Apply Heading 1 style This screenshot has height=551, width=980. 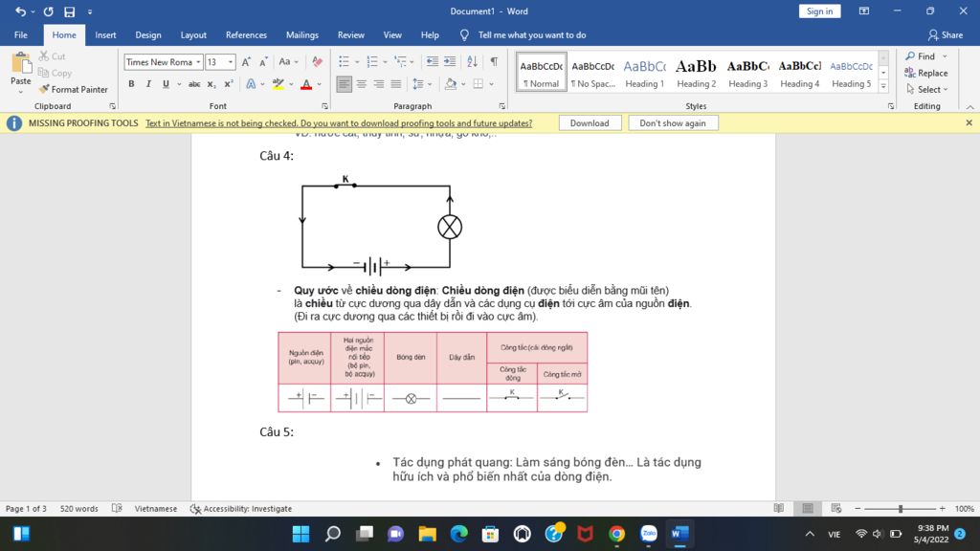(x=644, y=73)
